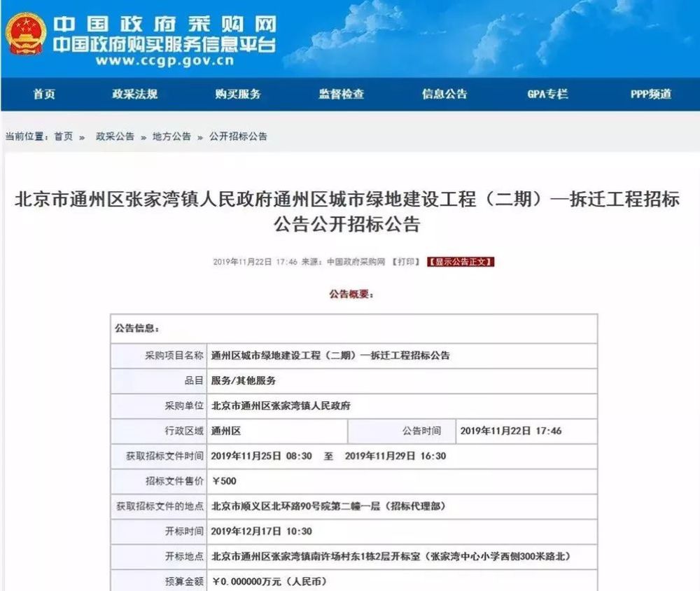Screen dimensions: 700x591
Task: Click the start time 2019年11月25日 08:30
Action: [x=261, y=456]
